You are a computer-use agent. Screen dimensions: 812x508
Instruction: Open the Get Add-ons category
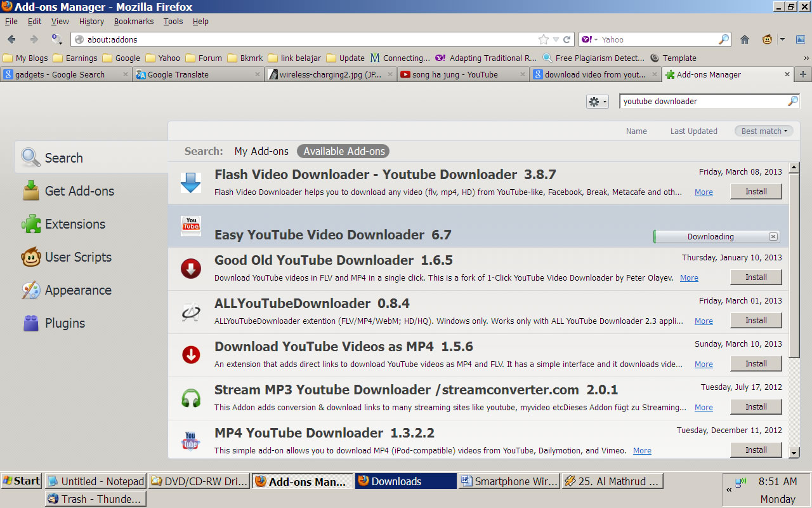pyautogui.click(x=91, y=190)
